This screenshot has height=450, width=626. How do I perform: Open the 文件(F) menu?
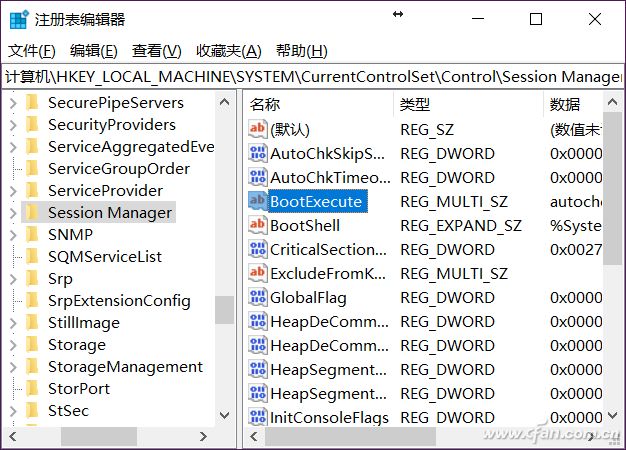coord(32,51)
